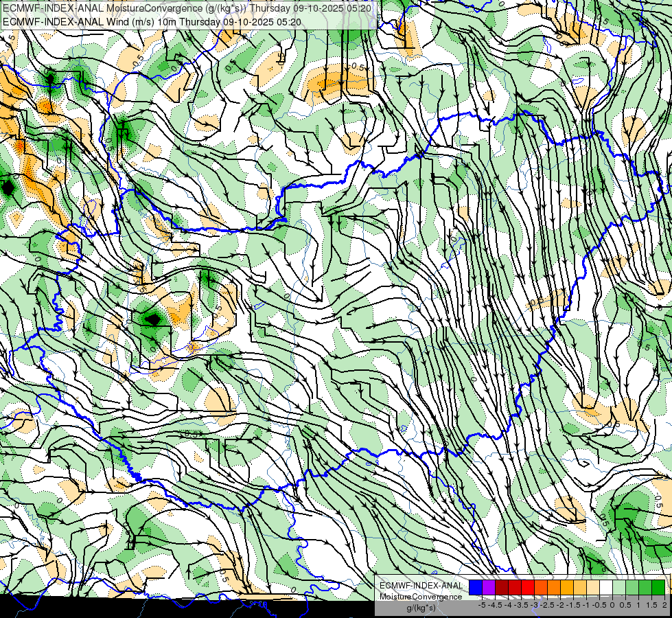Select 'MoistureConvergence' label in the legend box

coord(421,597)
